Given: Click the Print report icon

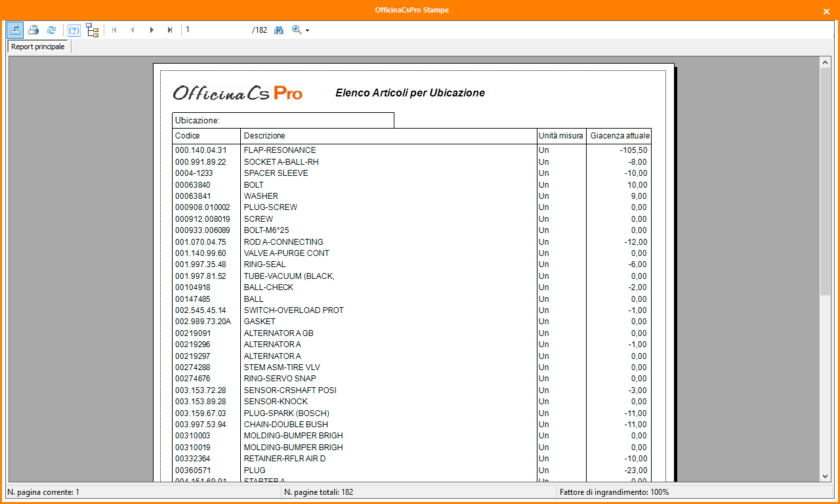Looking at the screenshot, I should tap(33, 30).
